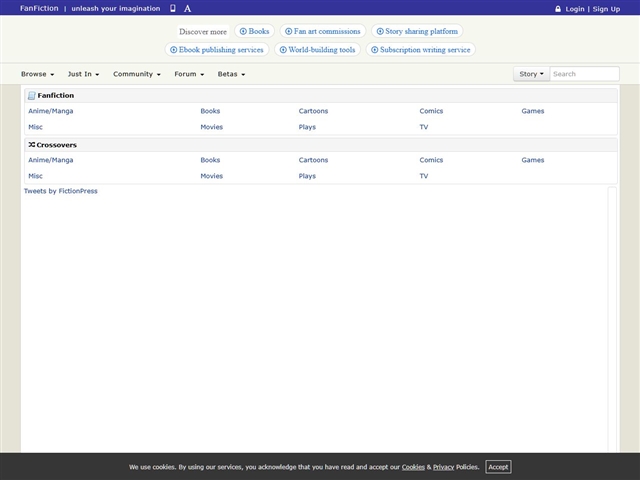Click the Fan art commissions suggestion
Image resolution: width=640 pixels, height=480 pixels.
point(322,31)
